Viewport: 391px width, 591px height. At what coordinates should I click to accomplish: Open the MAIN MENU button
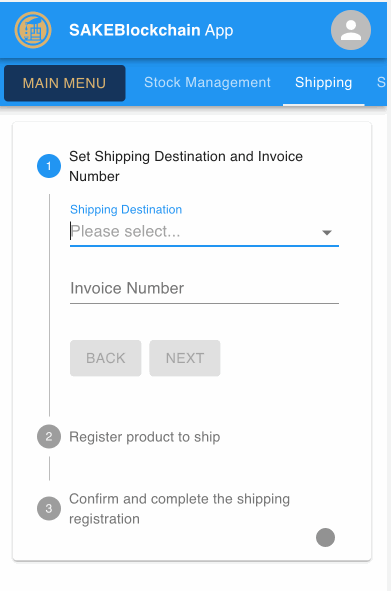click(x=64, y=83)
